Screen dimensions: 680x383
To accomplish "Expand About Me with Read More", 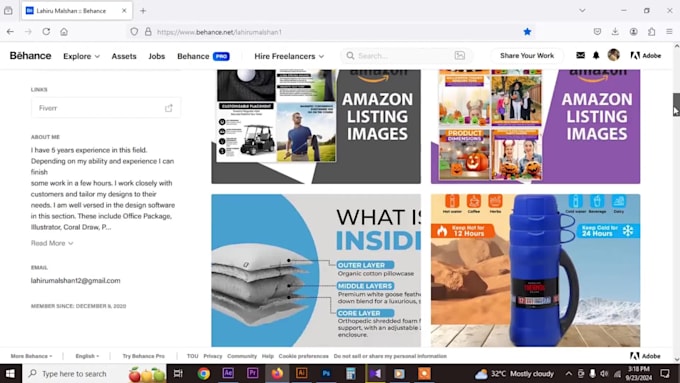I will point(52,243).
